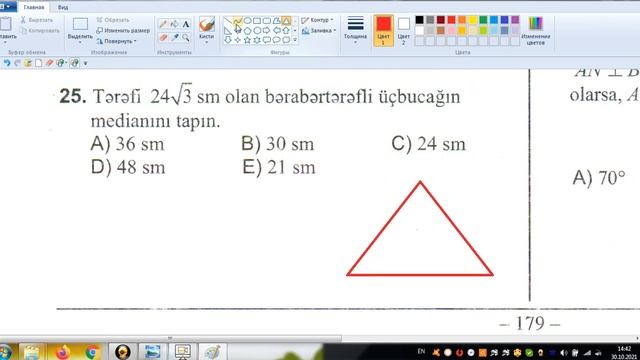Pick the green color swatch

(x=483, y=20)
